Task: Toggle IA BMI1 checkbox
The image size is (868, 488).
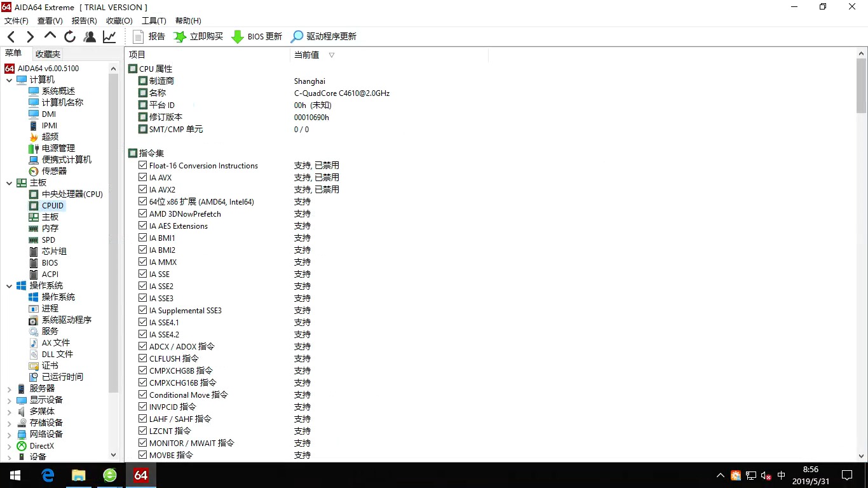Action: pyautogui.click(x=143, y=238)
